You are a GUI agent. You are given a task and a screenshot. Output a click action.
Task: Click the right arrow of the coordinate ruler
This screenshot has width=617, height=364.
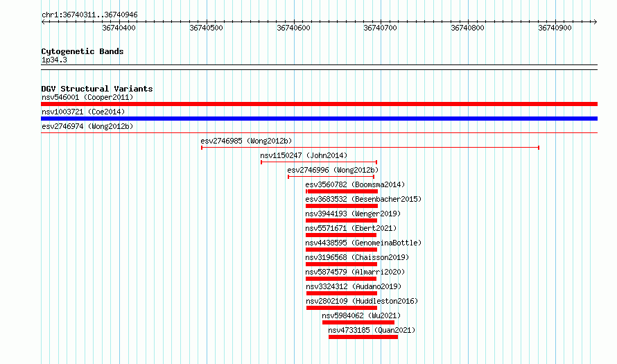tap(595, 22)
